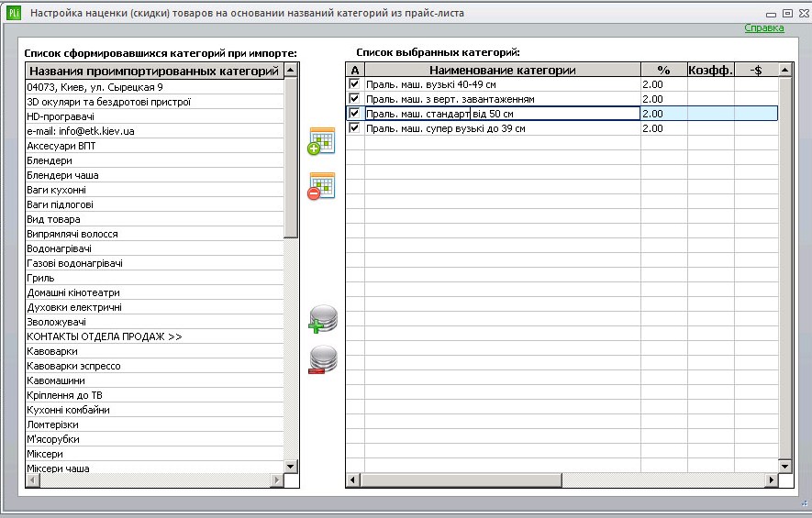Open the Справка help link
The width and height of the screenshot is (812, 518).
[764, 28]
